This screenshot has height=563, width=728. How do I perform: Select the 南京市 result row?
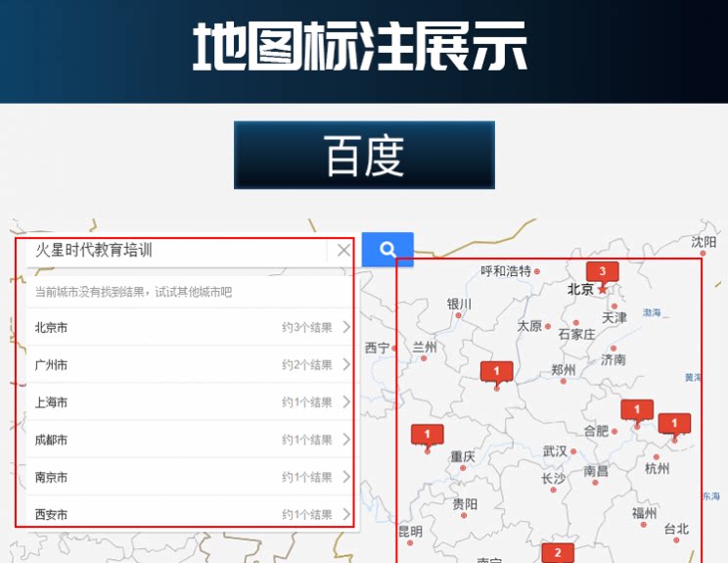tap(191, 477)
